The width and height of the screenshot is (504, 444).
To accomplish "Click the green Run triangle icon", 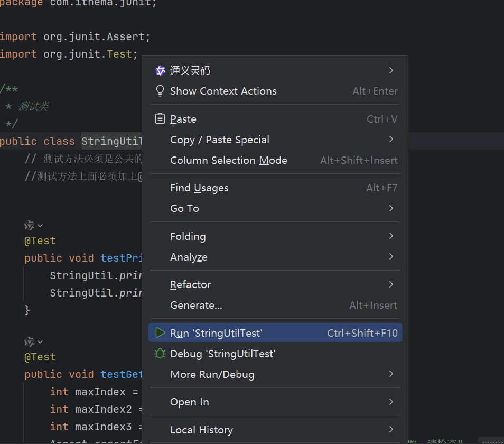I will pos(160,333).
